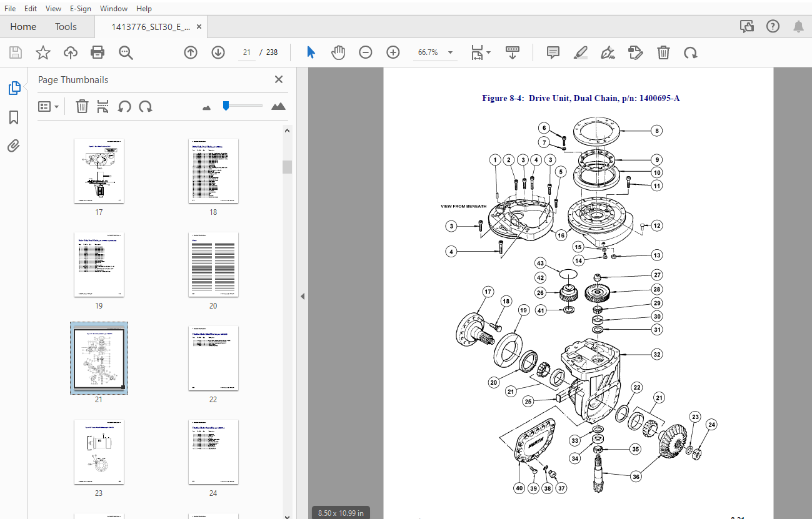Select the 1413776_SLT30_E document tab
The image size is (812, 519).
150,27
